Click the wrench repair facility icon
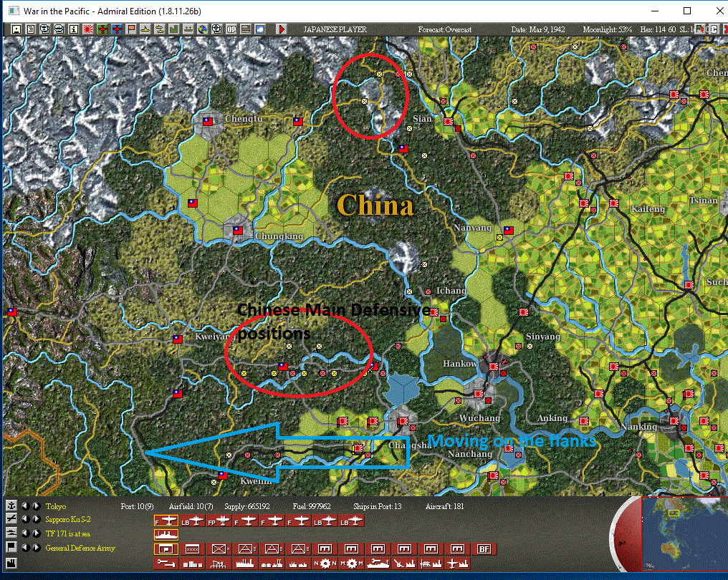728x580 pixels. point(166,564)
